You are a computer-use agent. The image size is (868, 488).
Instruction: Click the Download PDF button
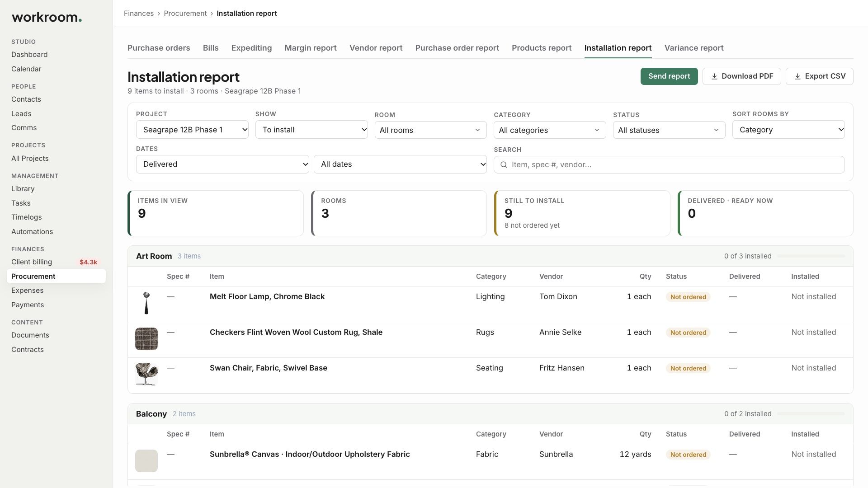742,76
